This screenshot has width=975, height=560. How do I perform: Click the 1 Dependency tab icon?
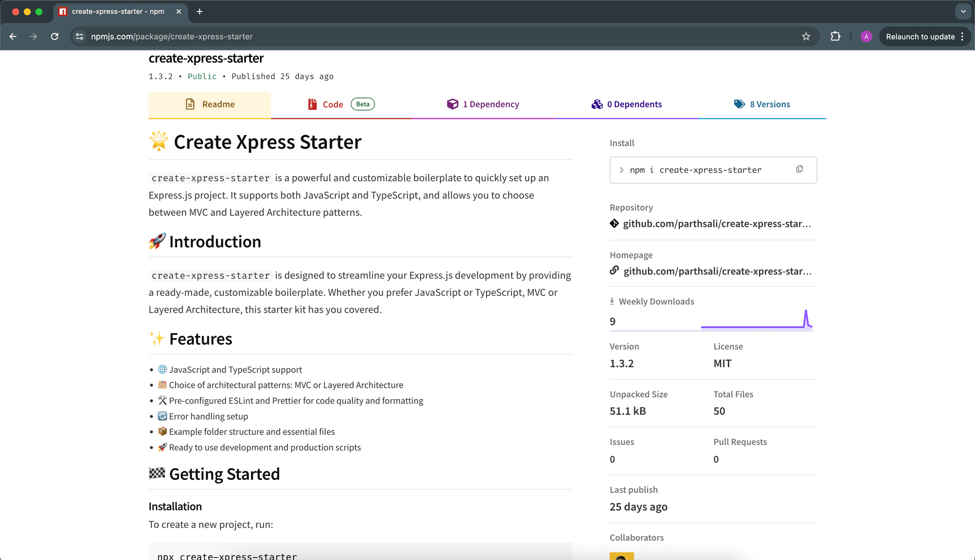(452, 104)
